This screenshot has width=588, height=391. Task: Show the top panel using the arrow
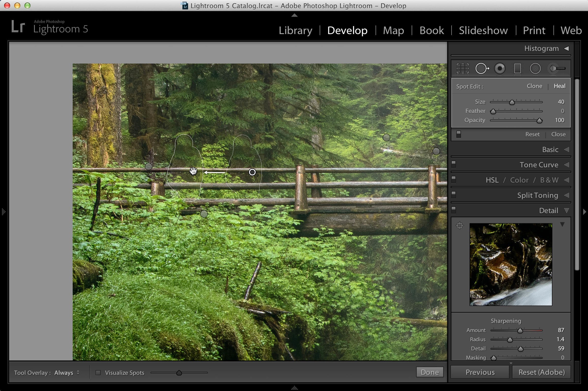(x=294, y=15)
